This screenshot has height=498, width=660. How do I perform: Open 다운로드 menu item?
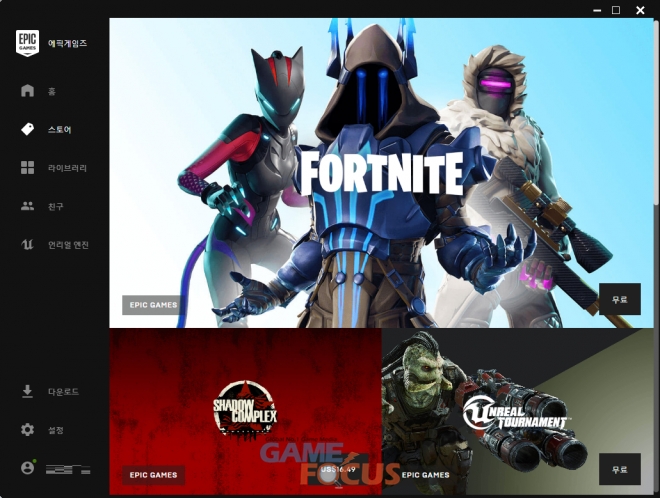[x=63, y=391]
